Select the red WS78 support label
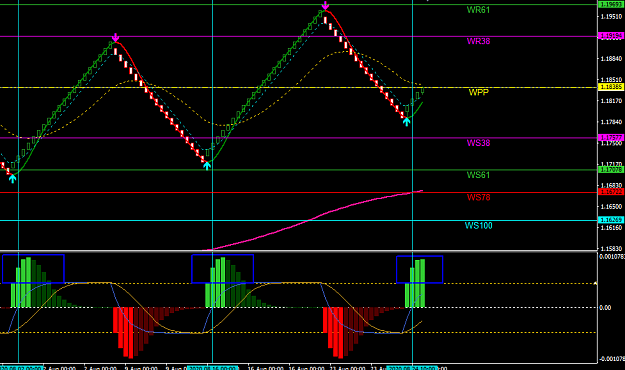 click(478, 197)
